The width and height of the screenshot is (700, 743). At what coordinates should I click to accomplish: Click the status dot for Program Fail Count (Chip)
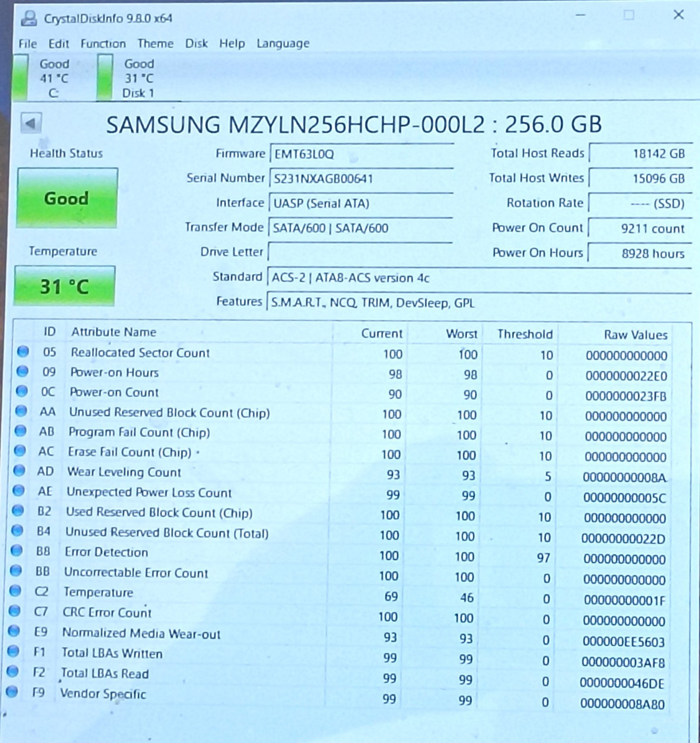pos(20,431)
